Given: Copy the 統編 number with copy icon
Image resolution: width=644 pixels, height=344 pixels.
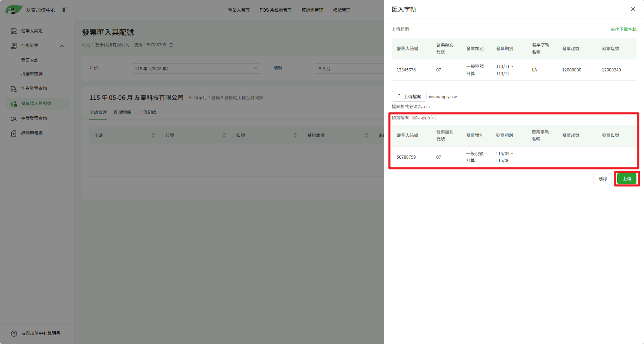Looking at the screenshot, I should point(171,45).
